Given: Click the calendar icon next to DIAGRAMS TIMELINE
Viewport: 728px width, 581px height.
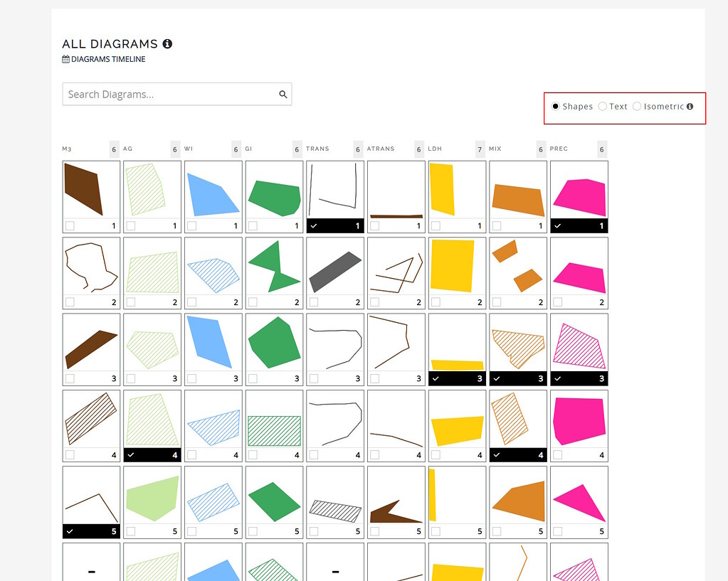Looking at the screenshot, I should pyautogui.click(x=65, y=59).
